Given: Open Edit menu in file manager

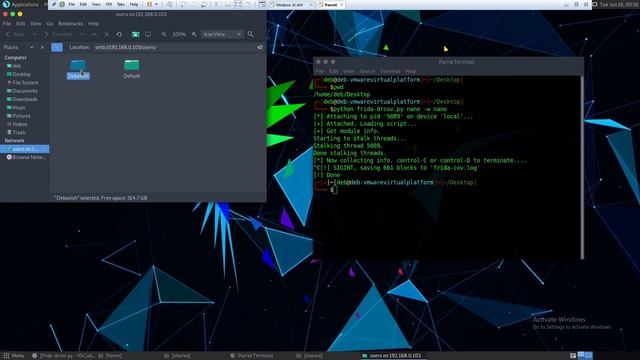Looking at the screenshot, I should pyautogui.click(x=20, y=24).
